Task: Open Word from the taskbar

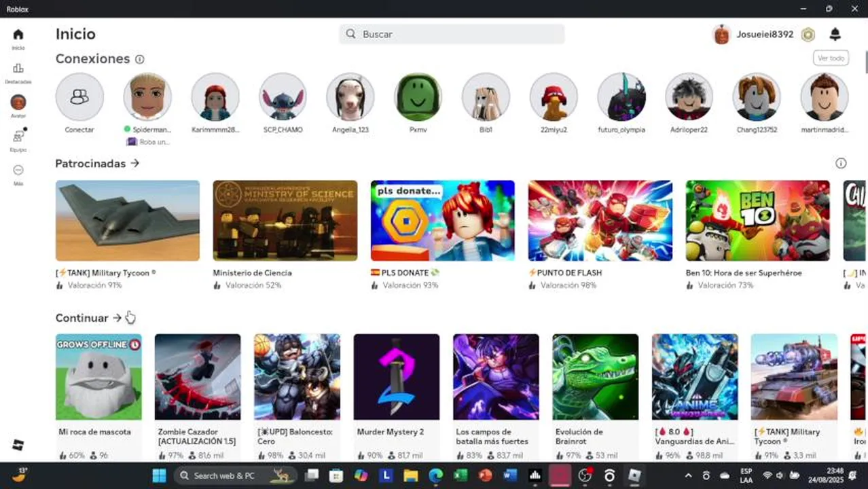Action: pos(510,475)
